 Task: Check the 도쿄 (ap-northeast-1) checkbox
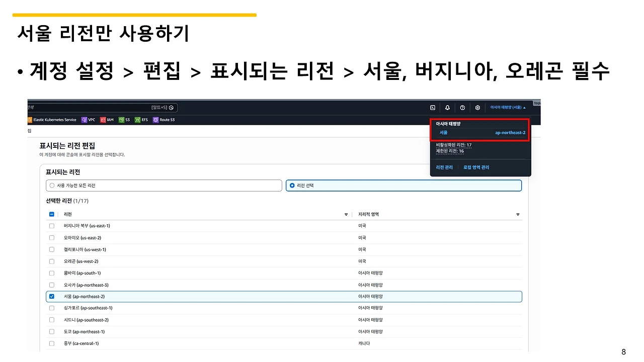[52, 332]
